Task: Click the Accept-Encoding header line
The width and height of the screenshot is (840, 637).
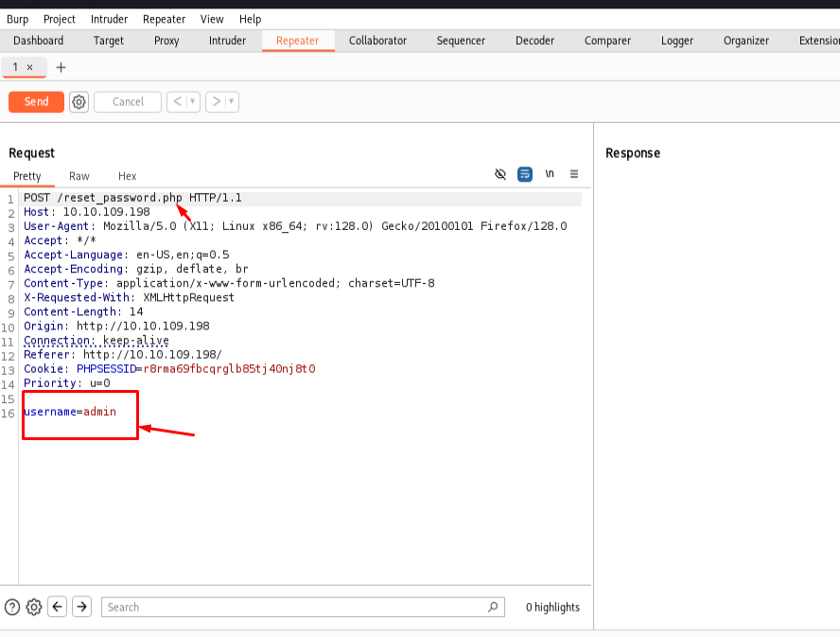Action: click(x=136, y=269)
